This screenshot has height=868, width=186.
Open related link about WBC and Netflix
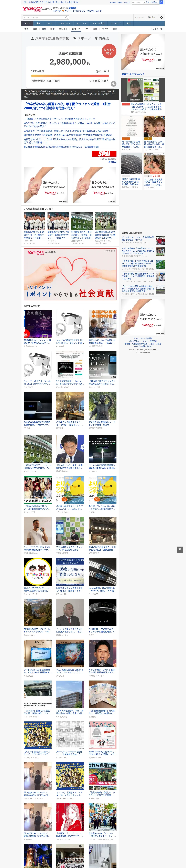tap(69, 125)
